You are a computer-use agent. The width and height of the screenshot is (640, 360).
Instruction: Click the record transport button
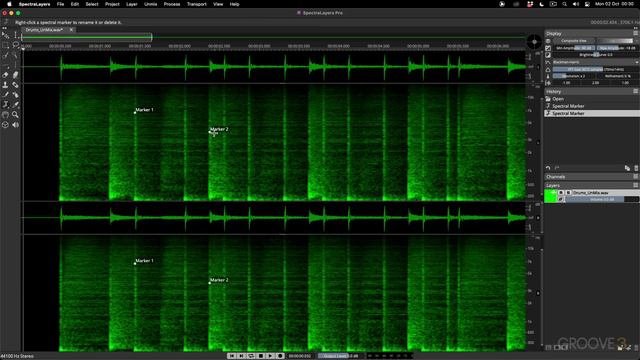[280, 356]
